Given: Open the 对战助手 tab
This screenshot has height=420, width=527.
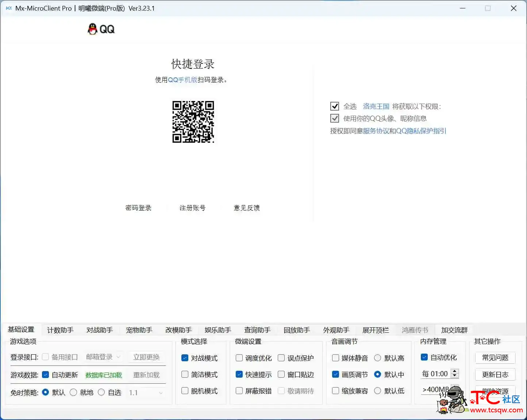Looking at the screenshot, I should click(100, 330).
